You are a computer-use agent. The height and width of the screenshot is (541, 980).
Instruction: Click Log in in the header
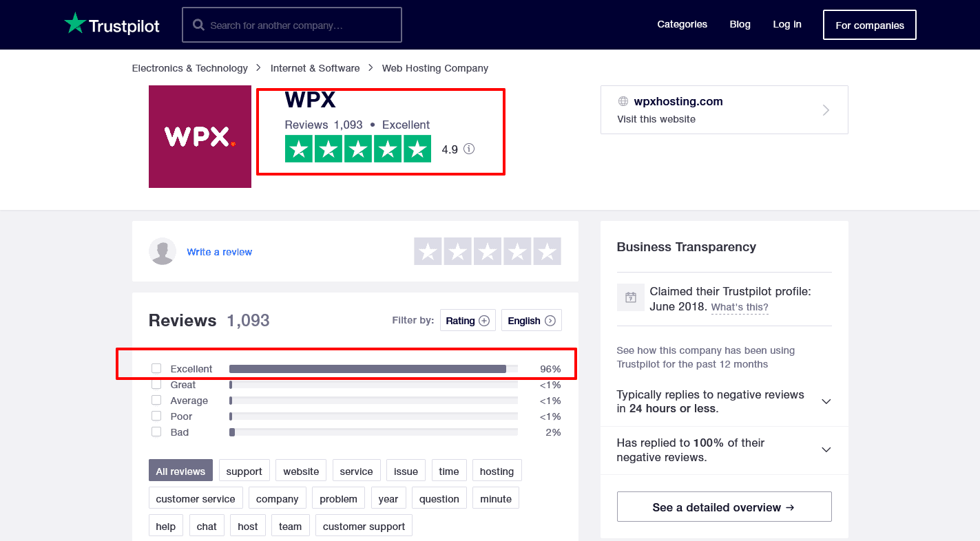pyautogui.click(x=786, y=24)
